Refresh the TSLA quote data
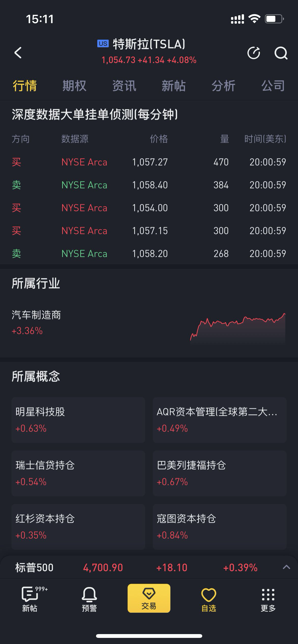Viewport: 298px width, 644px height. point(254,53)
